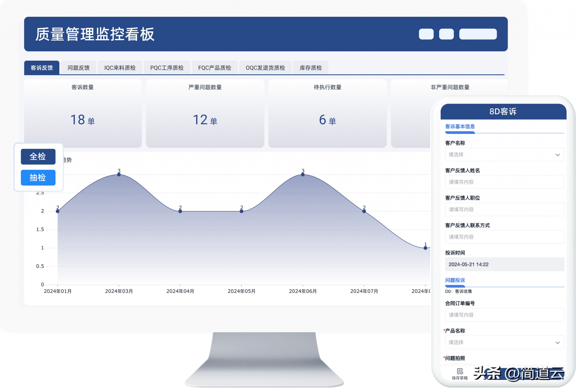Switch to the 问题反馈 tab
The image size is (576, 392).
pyautogui.click(x=79, y=68)
